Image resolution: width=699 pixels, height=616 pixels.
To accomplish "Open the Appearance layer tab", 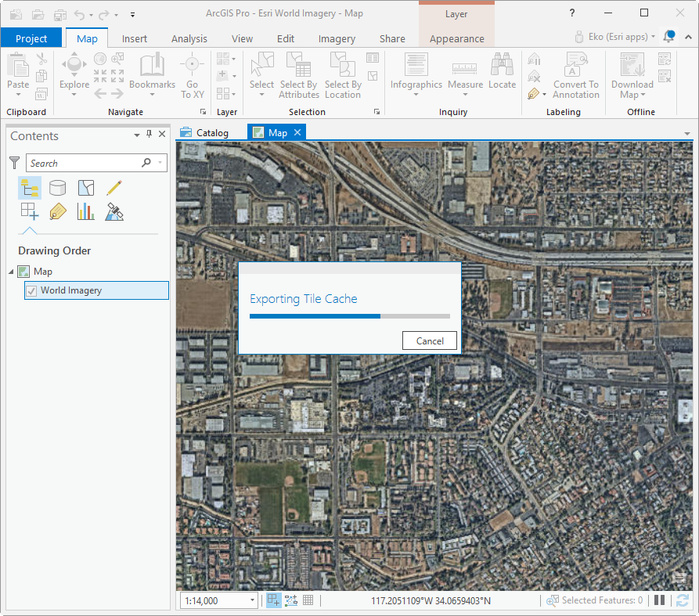I will 456,39.
